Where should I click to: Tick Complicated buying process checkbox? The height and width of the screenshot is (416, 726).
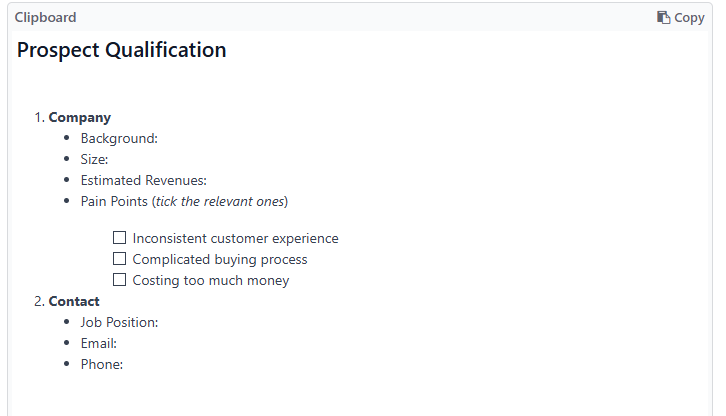click(119, 258)
